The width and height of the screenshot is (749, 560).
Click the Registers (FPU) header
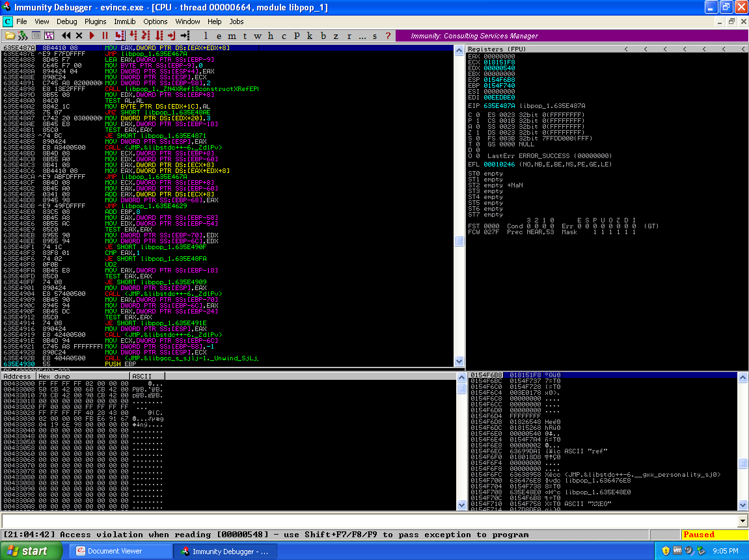click(497, 49)
